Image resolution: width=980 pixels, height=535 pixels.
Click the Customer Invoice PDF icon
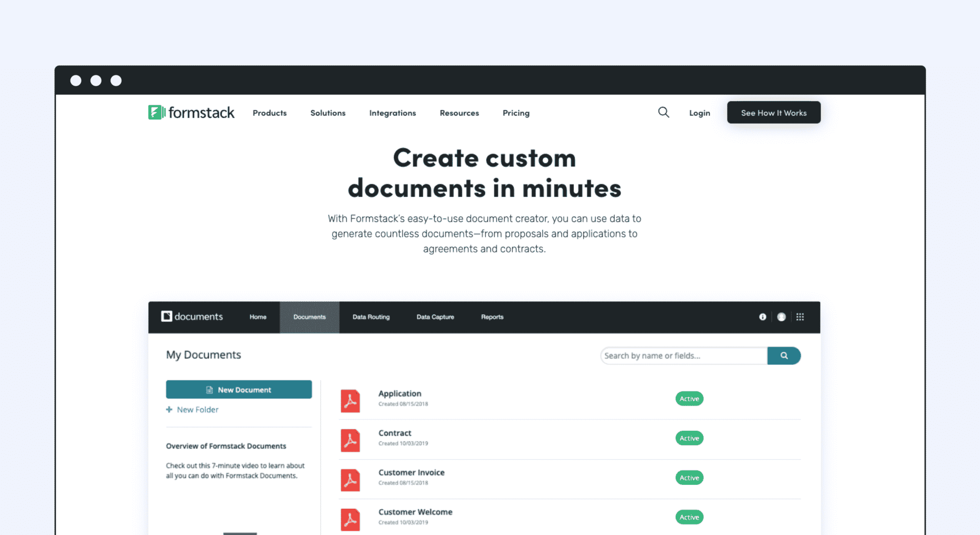pyautogui.click(x=350, y=480)
